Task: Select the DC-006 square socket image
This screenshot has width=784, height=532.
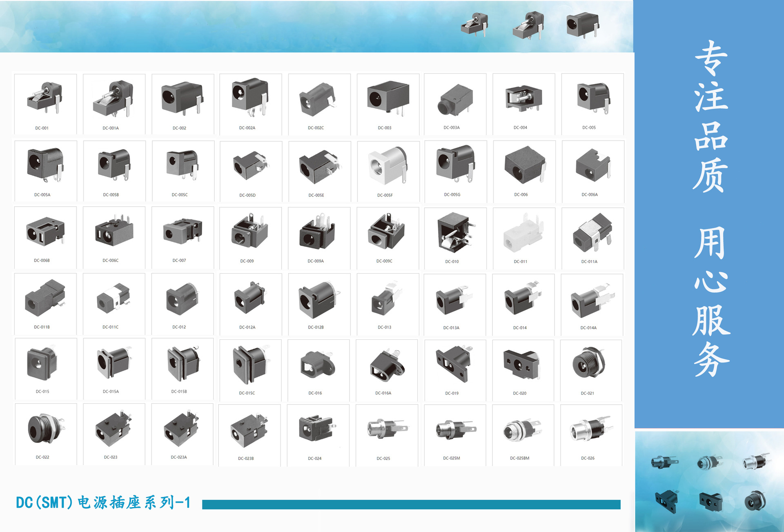Action: pyautogui.click(x=525, y=165)
